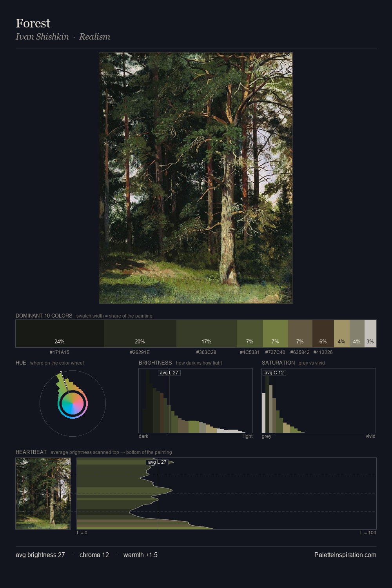
Task: Click the 'light' axis label
Action: (248, 436)
